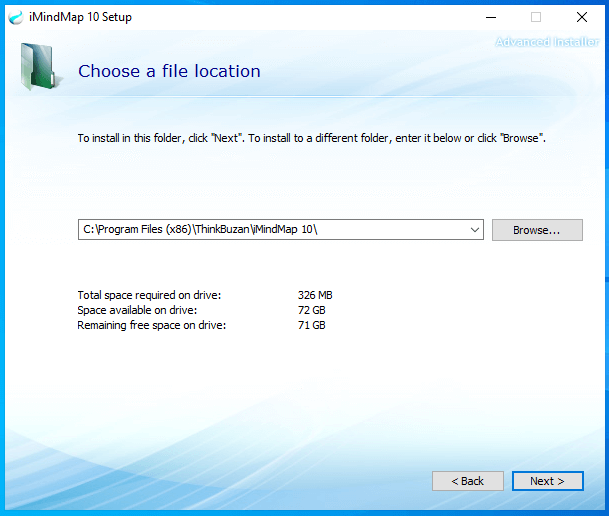Click the iMindMap logo in the title bar

(16, 17)
